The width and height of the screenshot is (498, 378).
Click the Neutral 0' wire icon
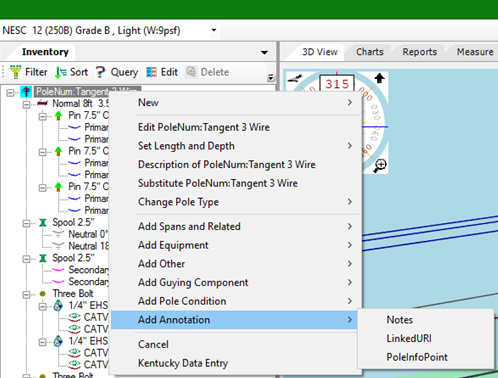(58, 234)
